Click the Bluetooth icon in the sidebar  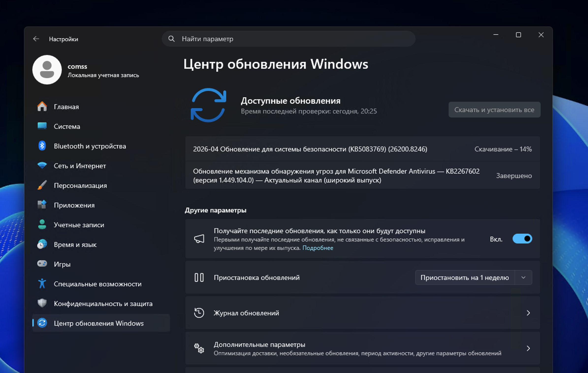pyautogui.click(x=42, y=146)
